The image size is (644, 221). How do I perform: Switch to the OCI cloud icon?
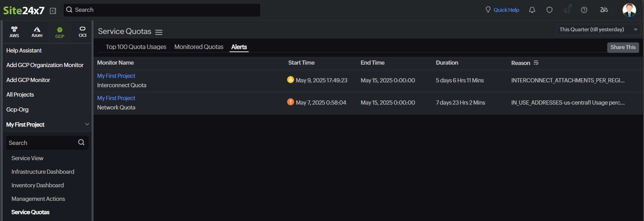click(83, 32)
